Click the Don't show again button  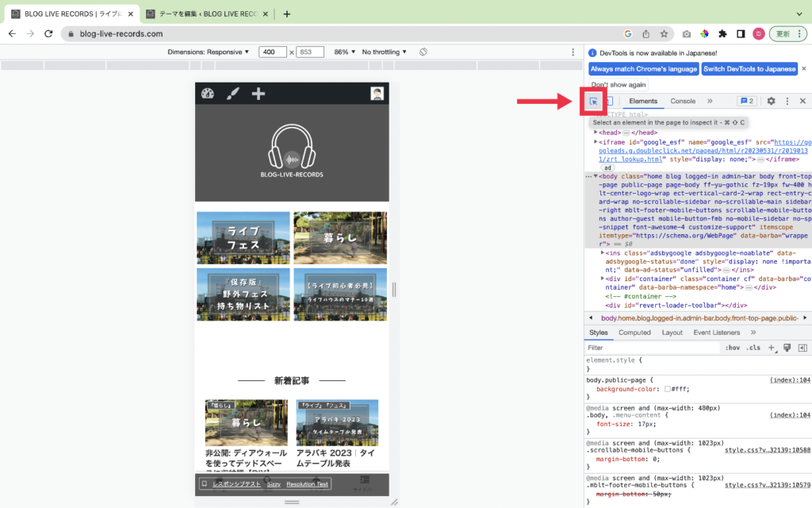point(619,84)
